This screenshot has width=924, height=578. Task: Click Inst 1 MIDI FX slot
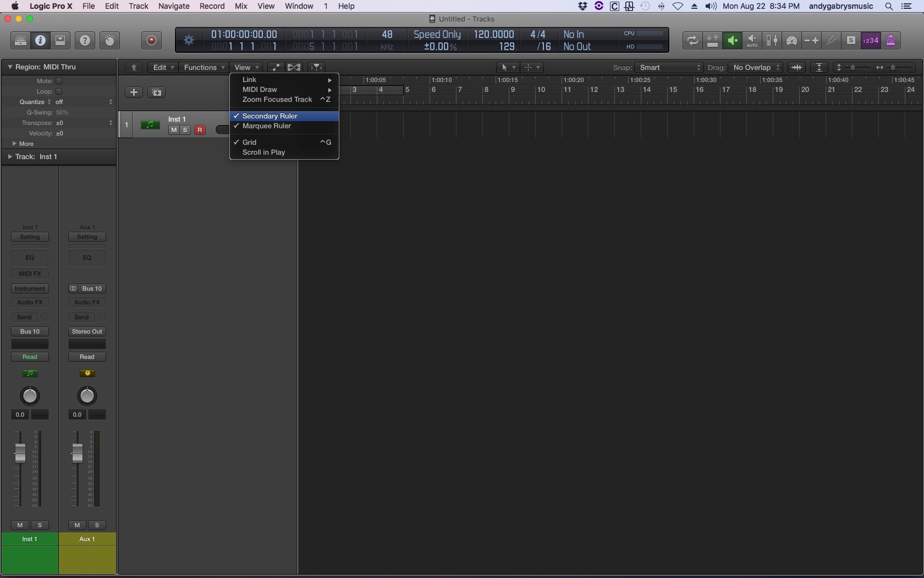pos(30,274)
